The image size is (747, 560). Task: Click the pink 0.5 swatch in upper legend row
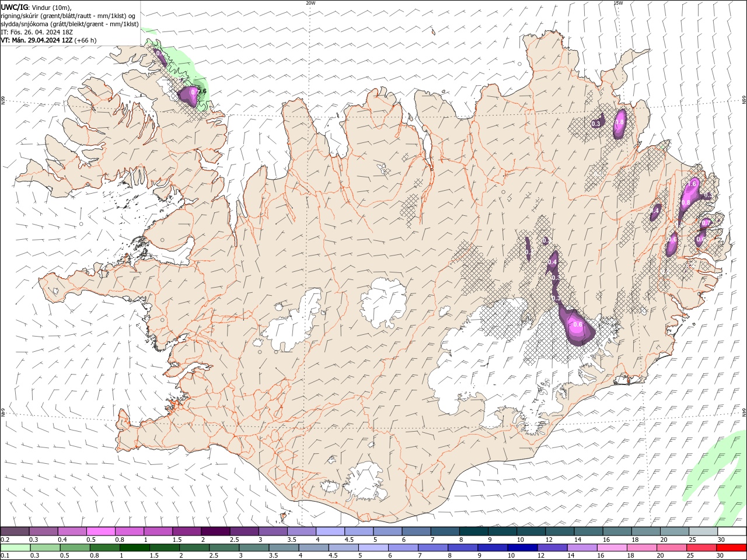(101, 531)
